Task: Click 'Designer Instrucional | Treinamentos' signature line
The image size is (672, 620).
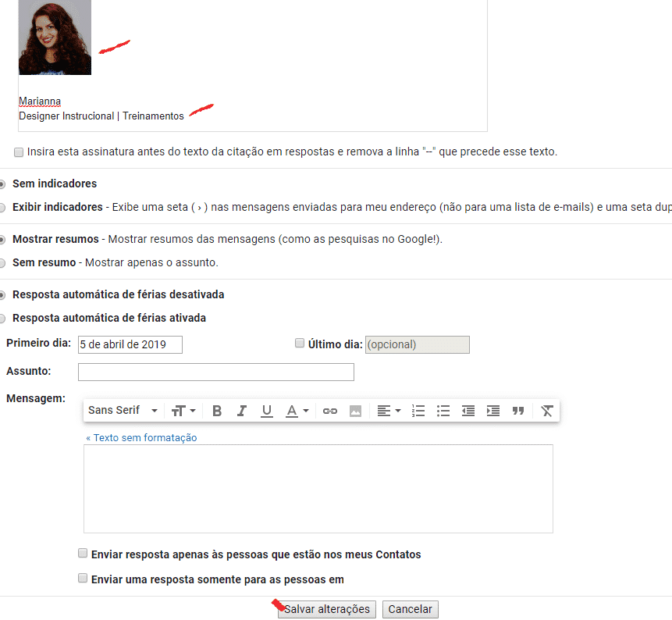Action: [x=101, y=116]
